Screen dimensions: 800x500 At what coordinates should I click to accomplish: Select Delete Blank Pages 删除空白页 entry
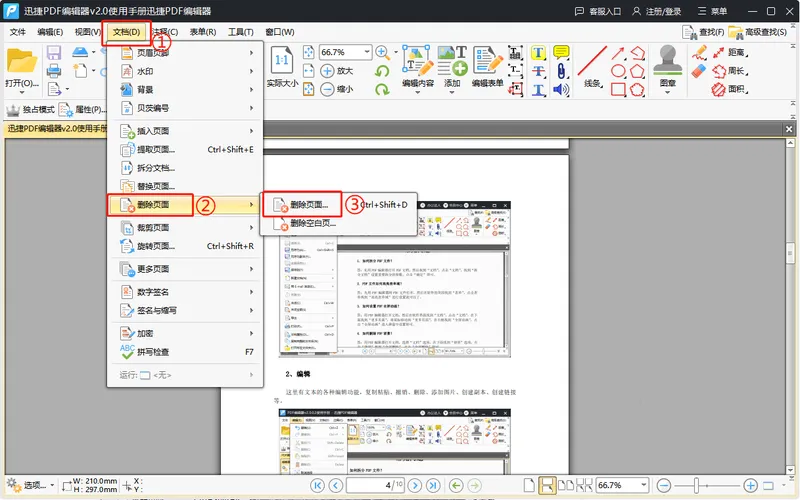point(339,223)
